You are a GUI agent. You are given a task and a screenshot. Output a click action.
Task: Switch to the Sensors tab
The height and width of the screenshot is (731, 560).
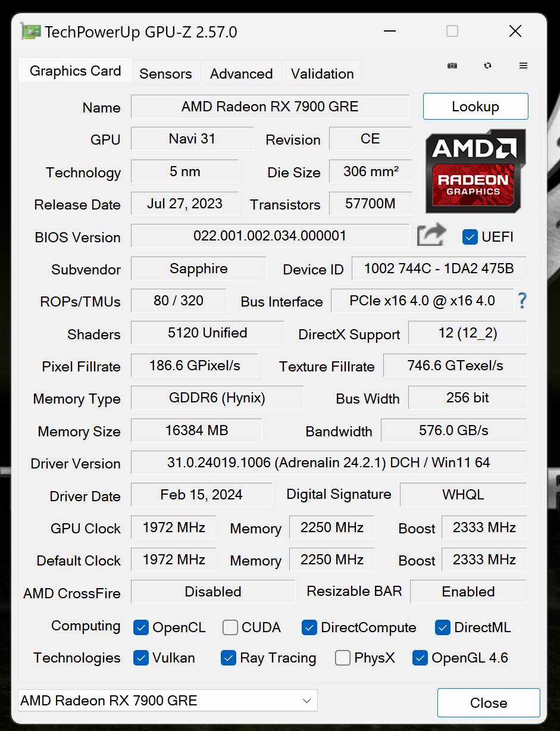166,73
